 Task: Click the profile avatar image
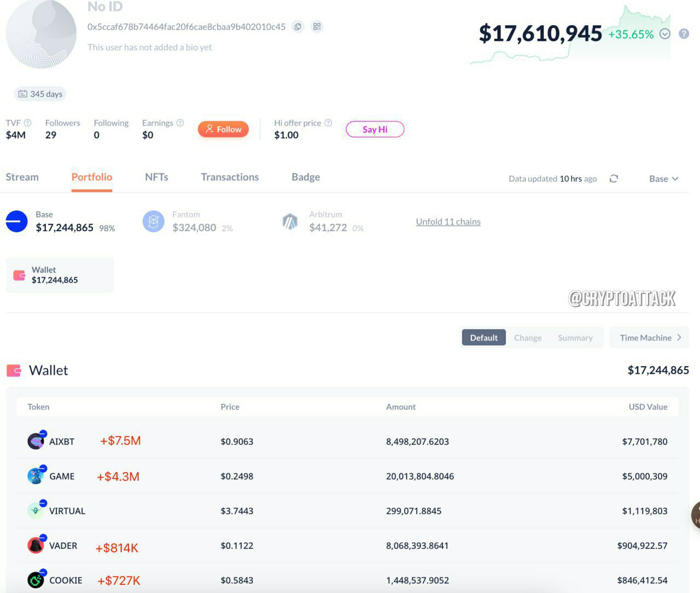[41, 34]
